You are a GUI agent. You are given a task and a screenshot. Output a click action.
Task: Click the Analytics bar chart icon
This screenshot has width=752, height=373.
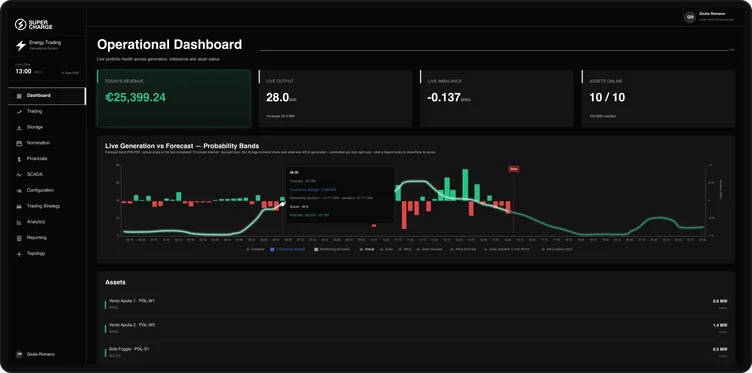[x=19, y=222]
